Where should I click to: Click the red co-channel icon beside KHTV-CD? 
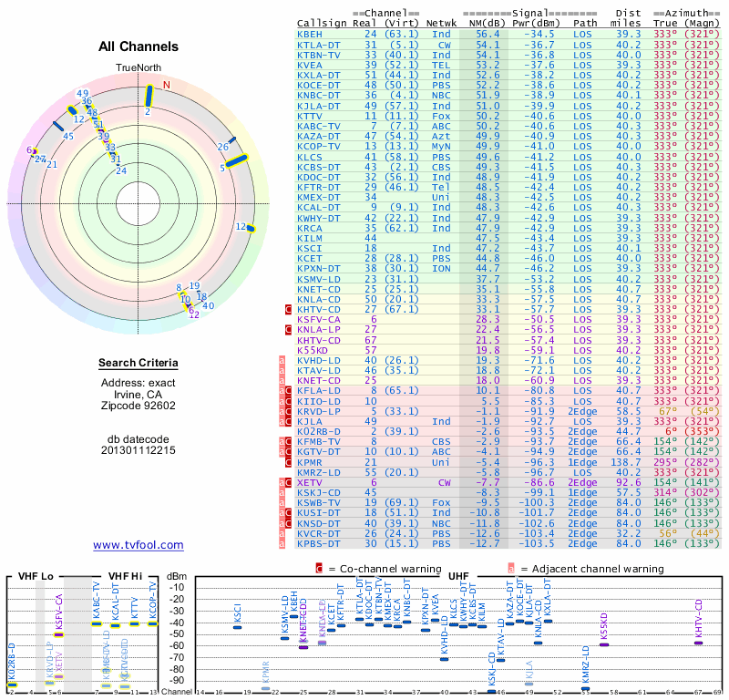288,309
